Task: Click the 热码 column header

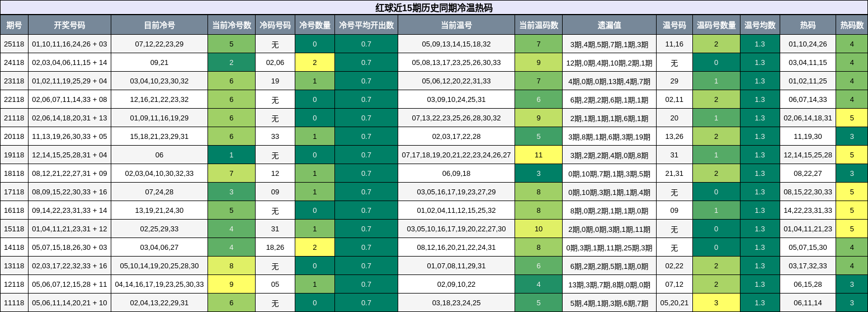Action: (x=808, y=25)
